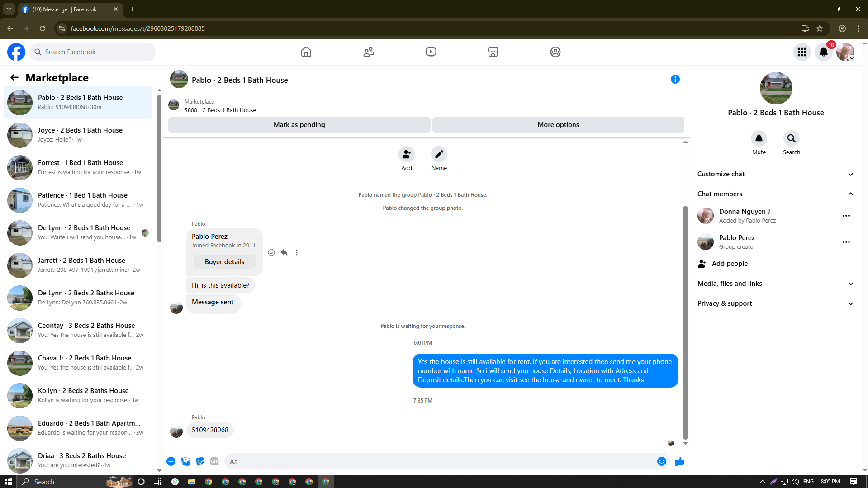Image resolution: width=868 pixels, height=488 pixels.
Task: Click Pablo's phone number message 5109438068
Action: (210, 430)
